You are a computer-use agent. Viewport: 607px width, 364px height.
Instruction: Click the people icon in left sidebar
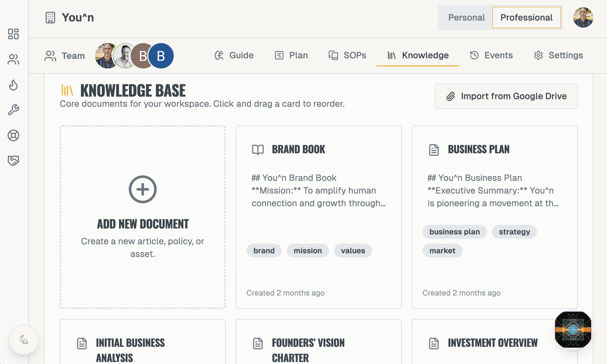13,59
